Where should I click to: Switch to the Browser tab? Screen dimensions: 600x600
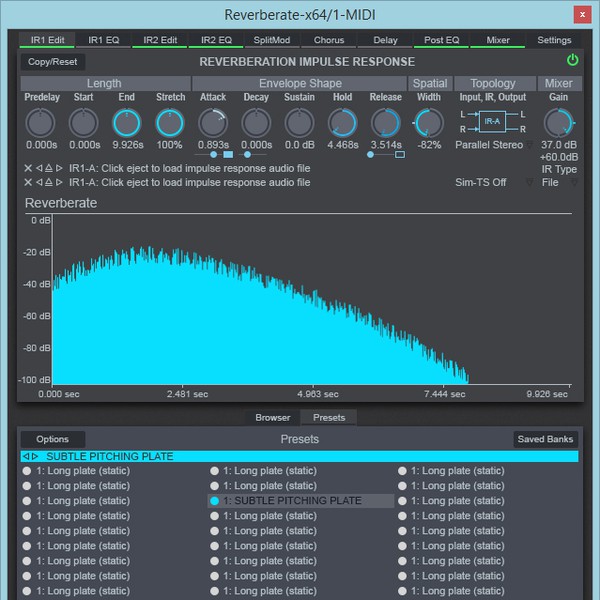click(x=272, y=417)
